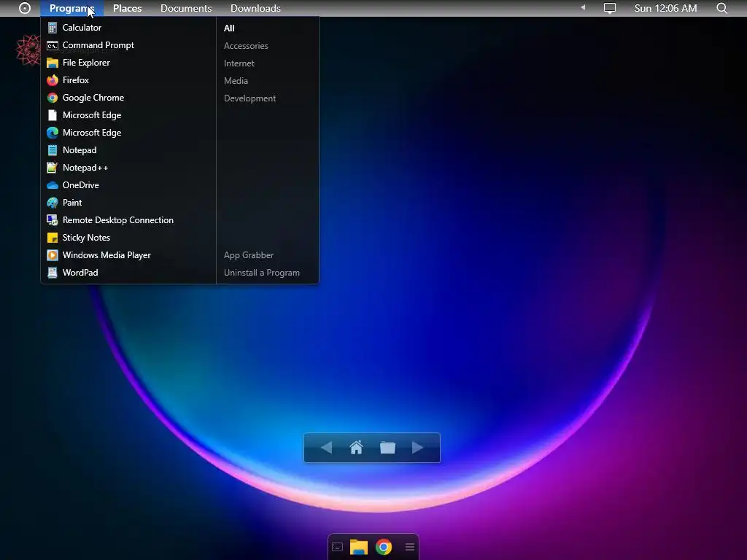Open File Explorer from the bottom dock
The image size is (747, 560).
359,547
